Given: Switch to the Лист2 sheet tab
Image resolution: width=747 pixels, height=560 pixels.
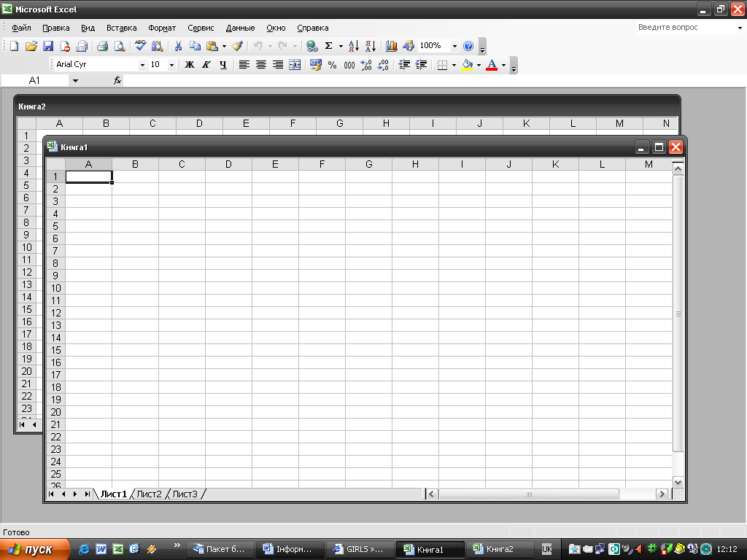Looking at the screenshot, I should click(149, 494).
